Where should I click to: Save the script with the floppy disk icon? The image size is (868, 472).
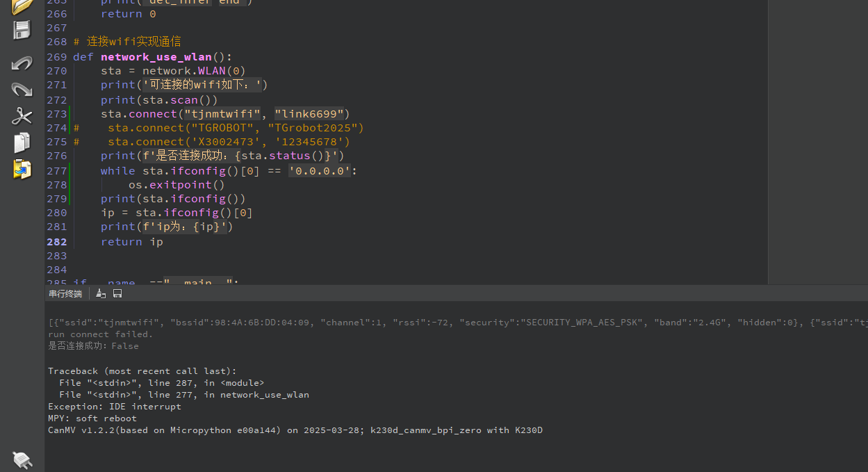22,30
